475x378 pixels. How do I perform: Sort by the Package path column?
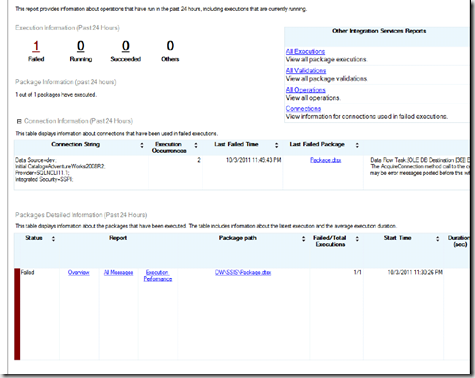(303, 239)
